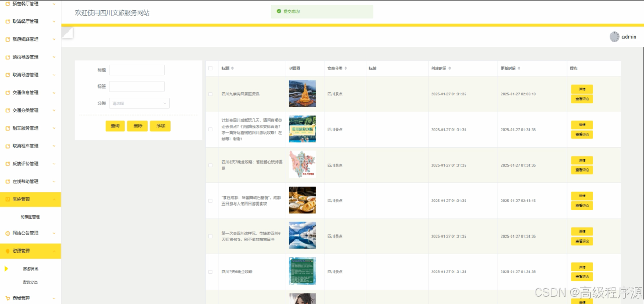
Task: Click the 标题 search input field
Action: [x=137, y=70]
